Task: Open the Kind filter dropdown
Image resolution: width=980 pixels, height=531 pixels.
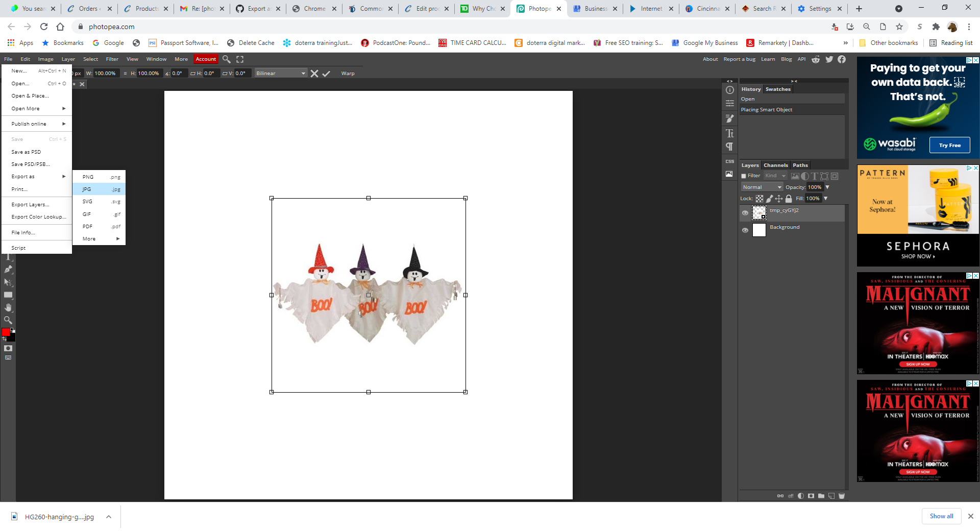Action: point(775,175)
